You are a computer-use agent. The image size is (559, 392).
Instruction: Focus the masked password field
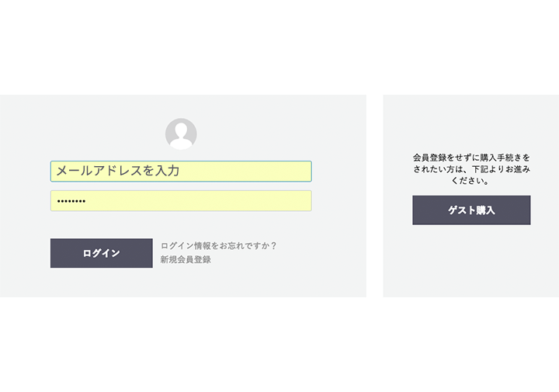point(181,201)
